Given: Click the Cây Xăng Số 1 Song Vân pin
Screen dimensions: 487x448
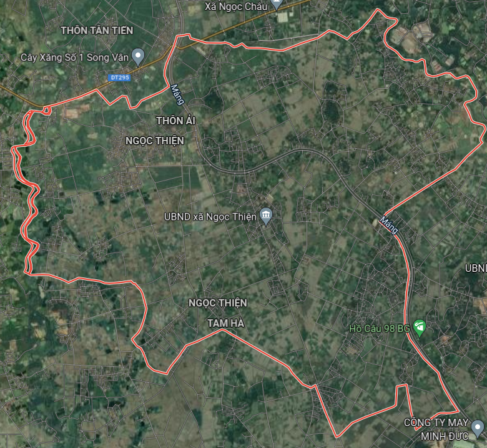Looking at the screenshot, I should click(x=138, y=57).
